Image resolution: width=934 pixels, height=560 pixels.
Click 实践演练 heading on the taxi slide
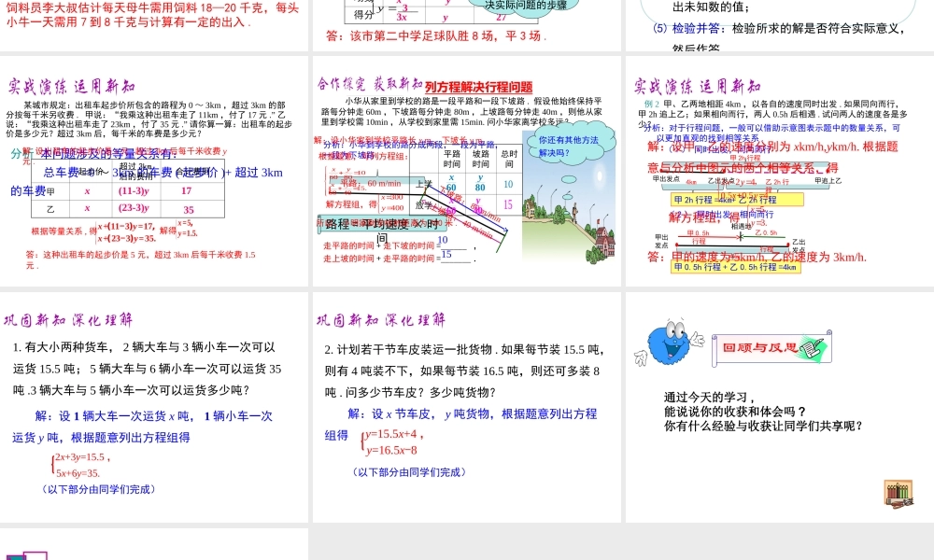(x=72, y=87)
